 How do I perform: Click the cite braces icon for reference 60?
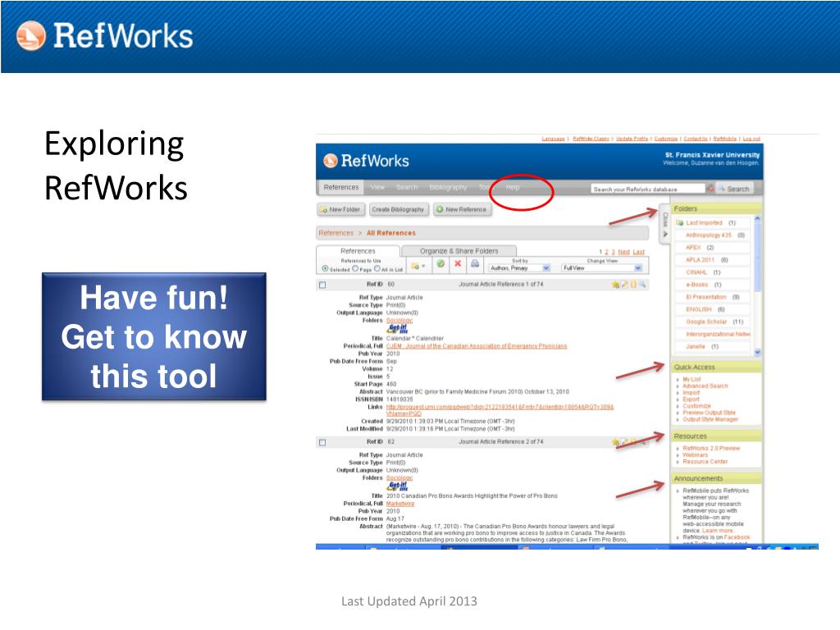click(x=633, y=285)
